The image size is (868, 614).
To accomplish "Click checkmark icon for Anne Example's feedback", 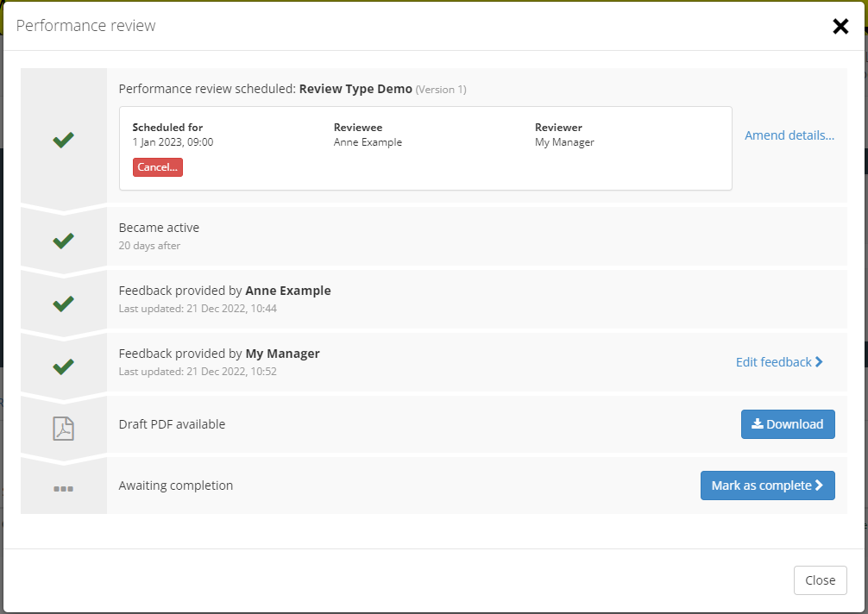I will pos(63,304).
